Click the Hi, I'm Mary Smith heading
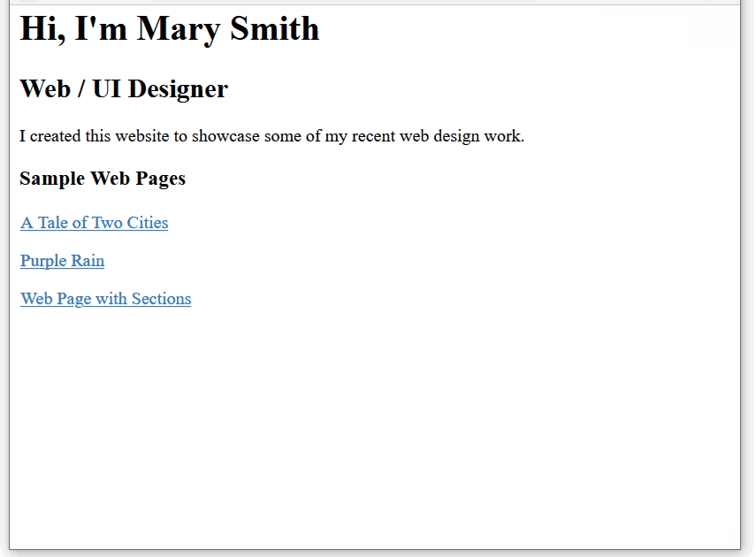This screenshot has height=557, width=756. (169, 29)
